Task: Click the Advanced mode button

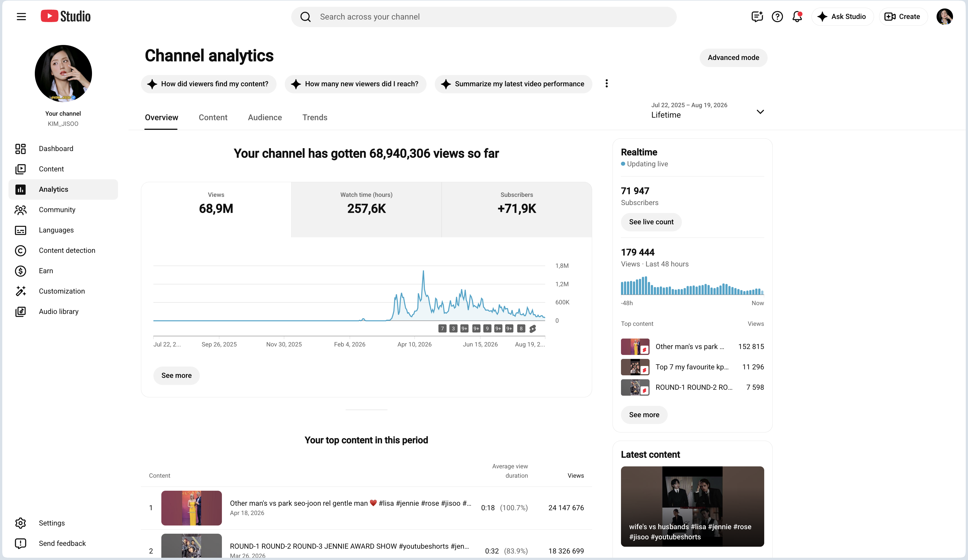Action: point(733,58)
